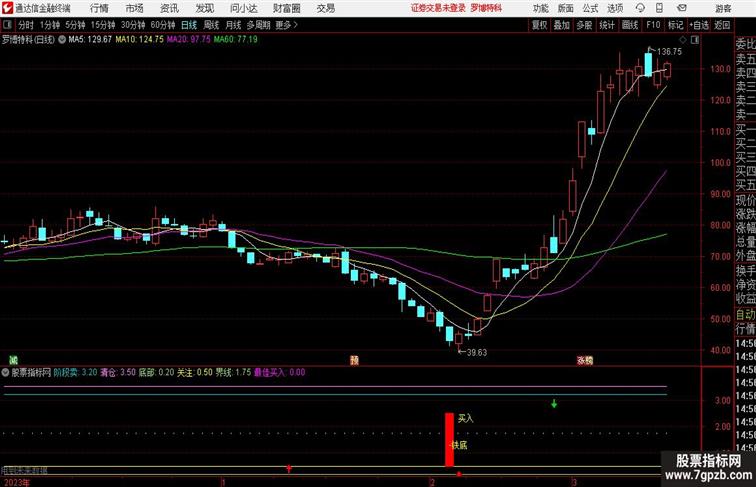The width and height of the screenshot is (756, 487).
Task: Expand the 更多 > period options
Action: click(x=286, y=25)
